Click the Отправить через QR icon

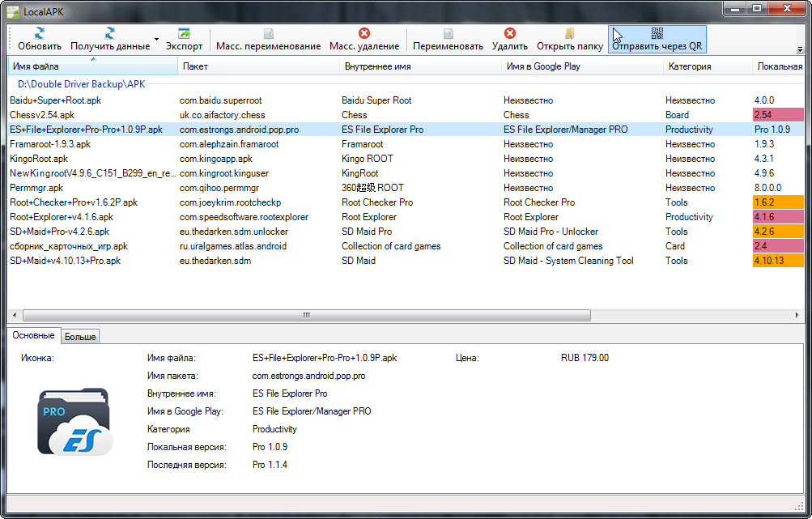[x=657, y=33]
